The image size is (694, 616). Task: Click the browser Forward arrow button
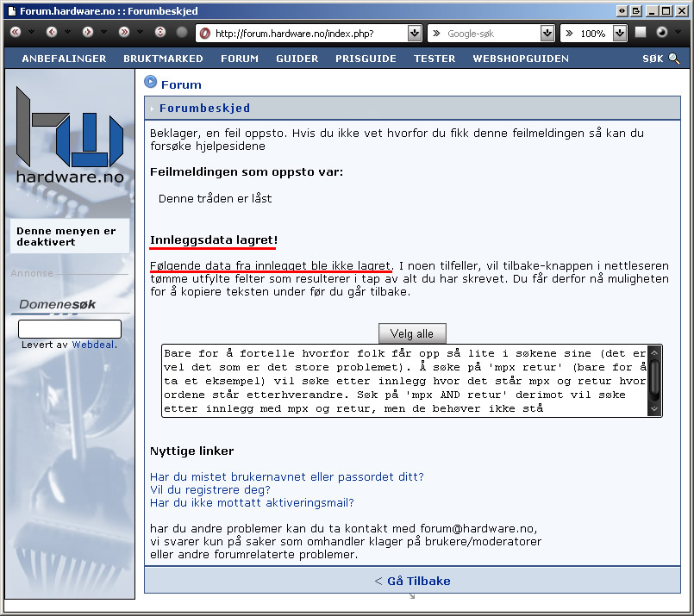click(x=88, y=32)
